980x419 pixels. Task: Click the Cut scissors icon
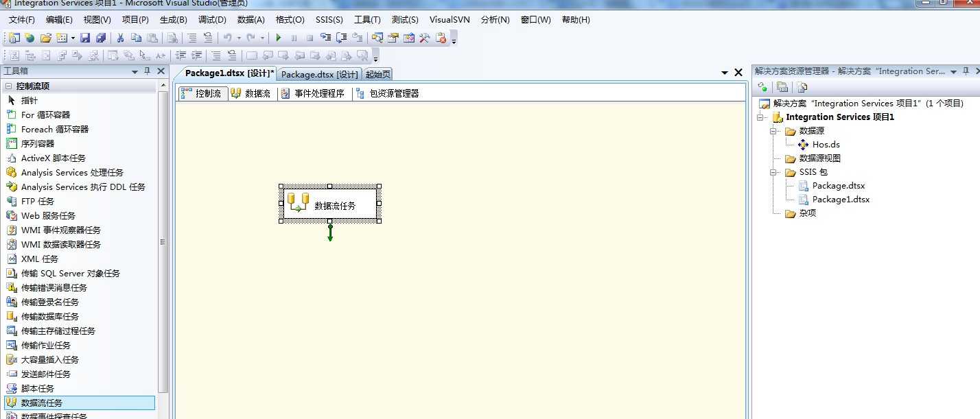[120, 38]
